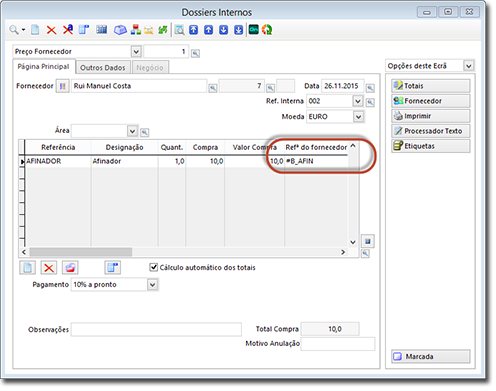Click the Imprimir button
The image size is (496, 391).
click(431, 116)
